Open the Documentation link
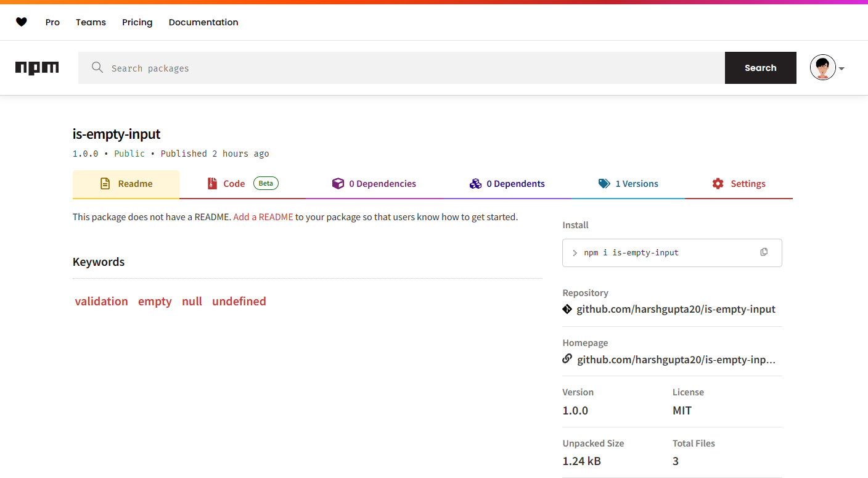The image size is (868, 478). 203,22
